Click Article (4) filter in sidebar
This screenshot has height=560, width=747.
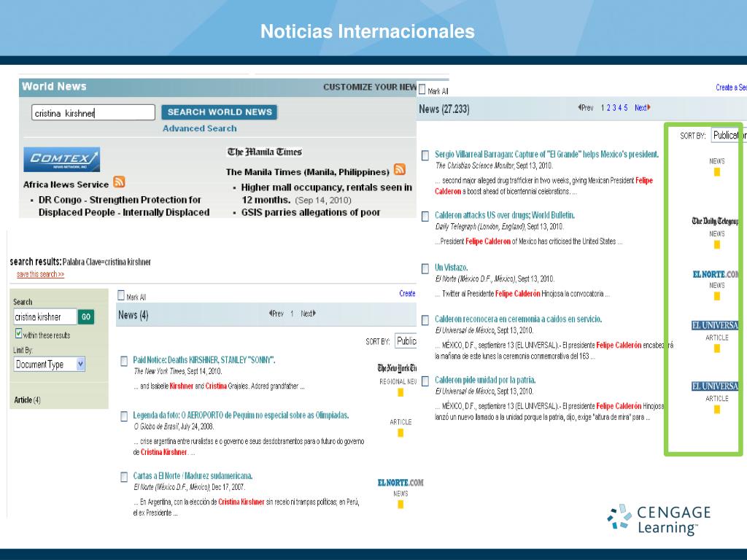(27, 400)
